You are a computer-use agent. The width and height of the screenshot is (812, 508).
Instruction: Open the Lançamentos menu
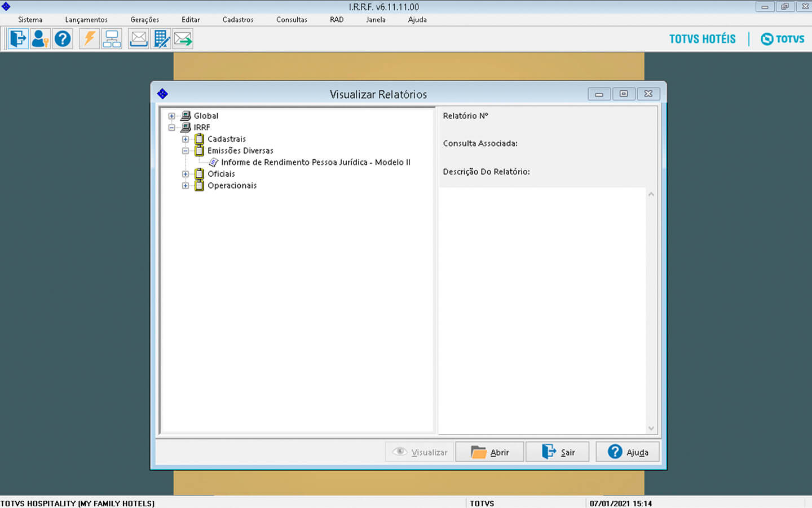pyautogui.click(x=86, y=20)
